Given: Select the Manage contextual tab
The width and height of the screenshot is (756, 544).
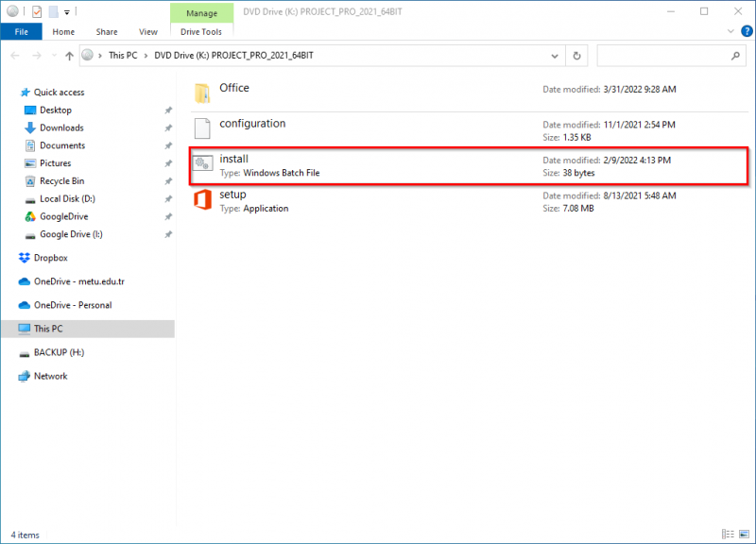Looking at the screenshot, I should (x=201, y=13).
